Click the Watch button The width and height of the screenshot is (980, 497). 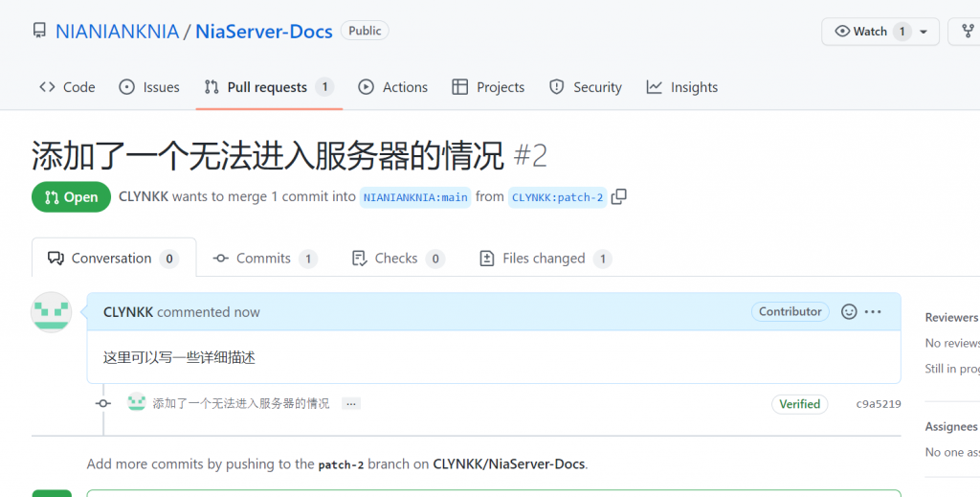(880, 32)
